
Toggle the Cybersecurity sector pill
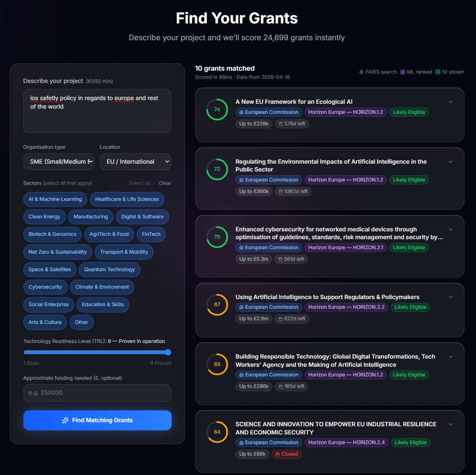coord(45,287)
